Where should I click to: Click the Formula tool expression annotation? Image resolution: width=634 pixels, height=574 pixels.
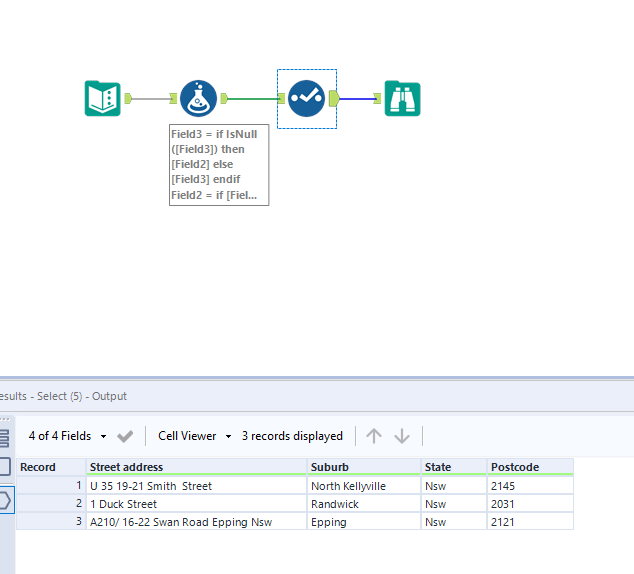[219, 165]
